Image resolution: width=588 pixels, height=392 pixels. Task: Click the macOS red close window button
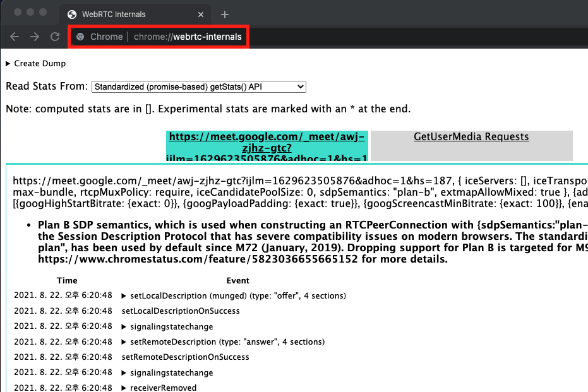click(18, 12)
